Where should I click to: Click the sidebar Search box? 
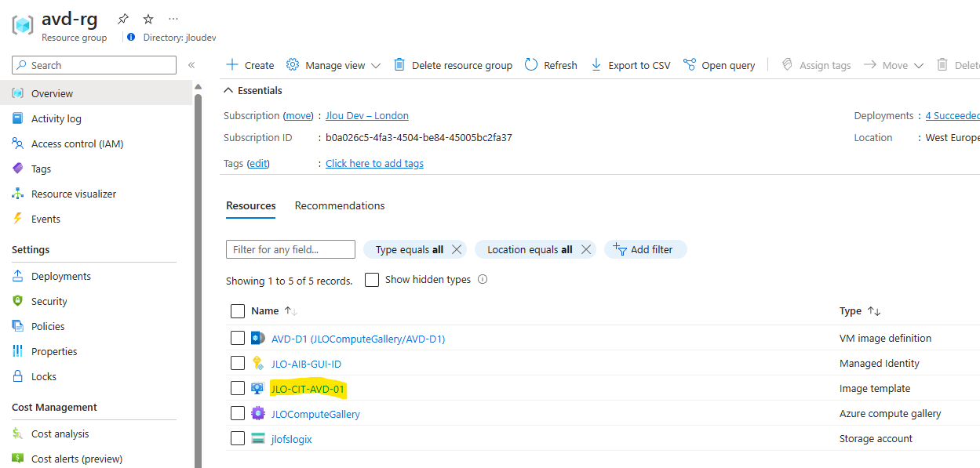point(94,65)
